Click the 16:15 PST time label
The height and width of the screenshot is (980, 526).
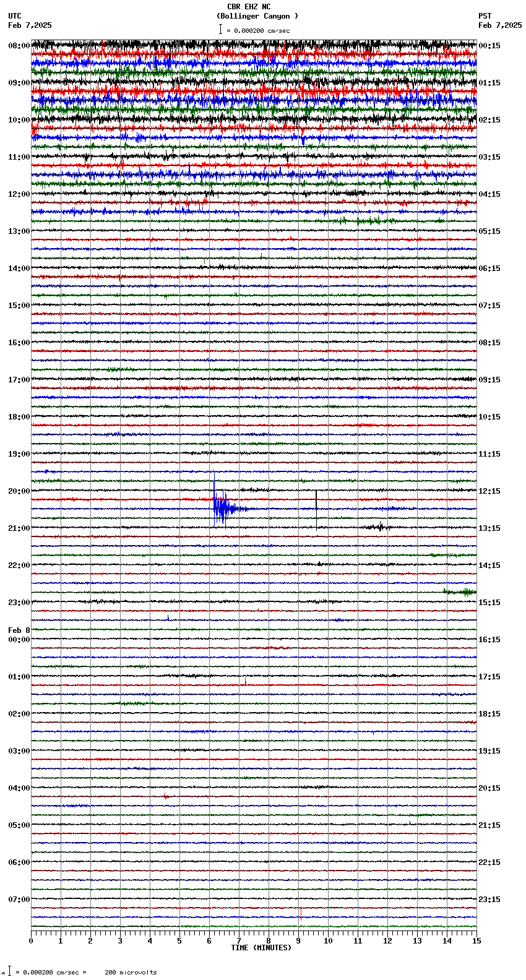point(489,640)
